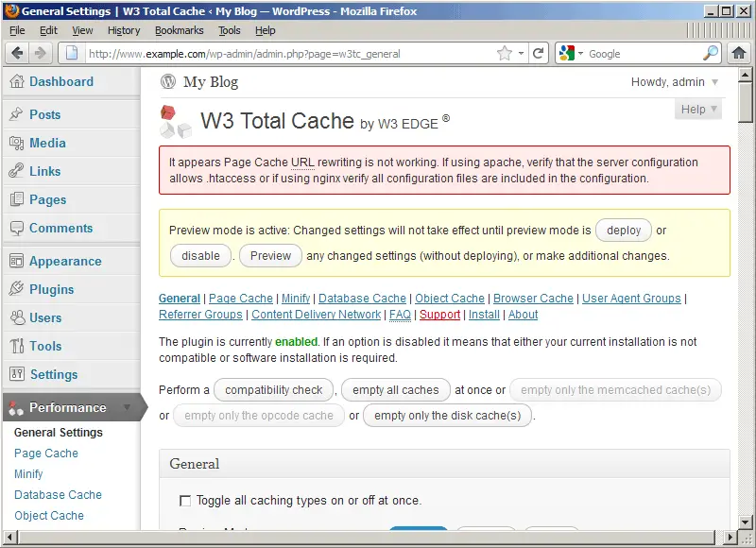
Task: Click the browser Back arrow button
Action: [17, 53]
